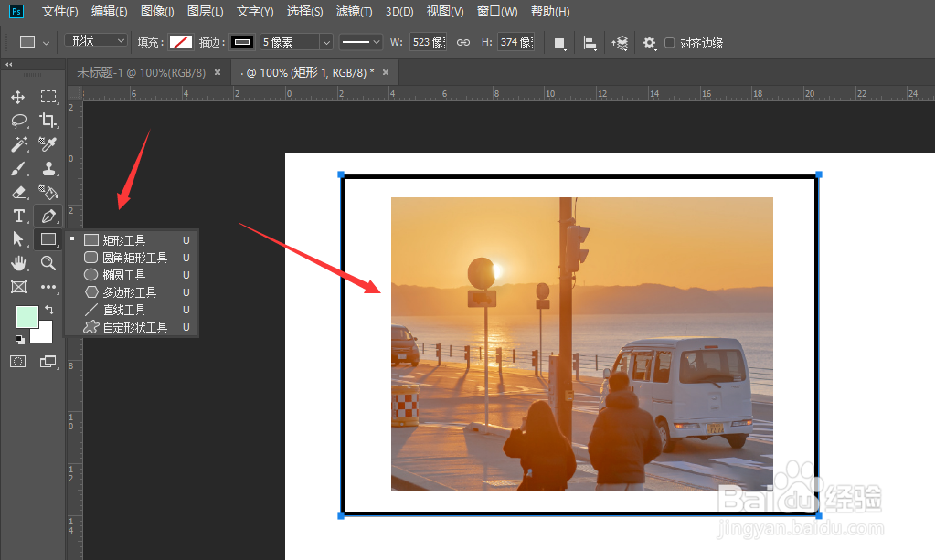Select the Frame tool
Image resolution: width=935 pixels, height=560 pixels.
(18, 287)
